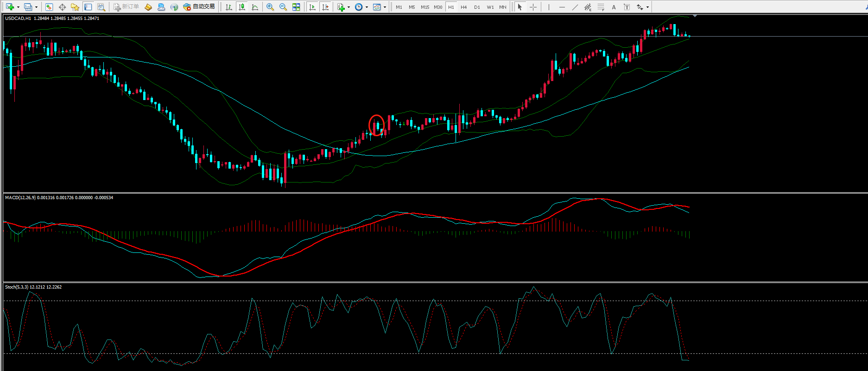This screenshot has width=868, height=371.
Task: Click the Zoom Out magnifier icon
Action: 283,7
